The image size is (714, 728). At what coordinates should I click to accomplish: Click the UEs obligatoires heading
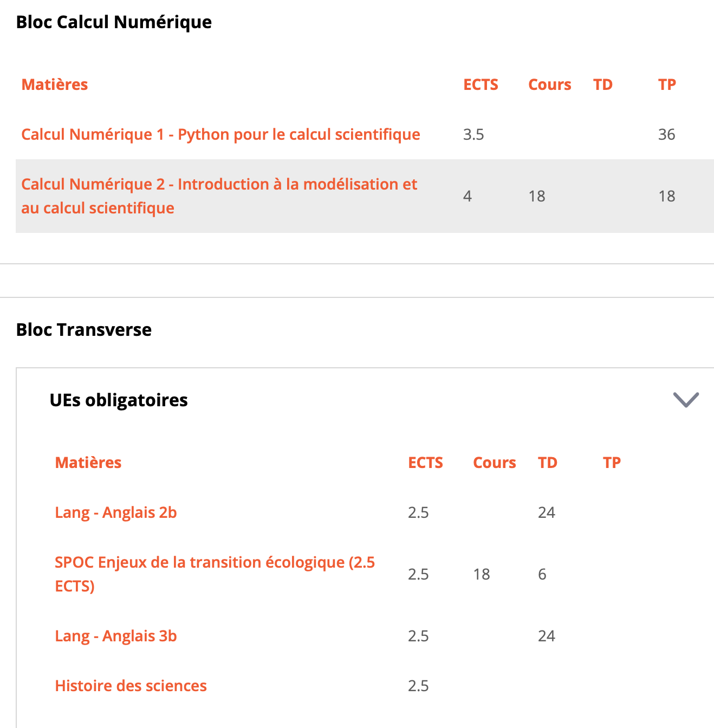point(119,400)
